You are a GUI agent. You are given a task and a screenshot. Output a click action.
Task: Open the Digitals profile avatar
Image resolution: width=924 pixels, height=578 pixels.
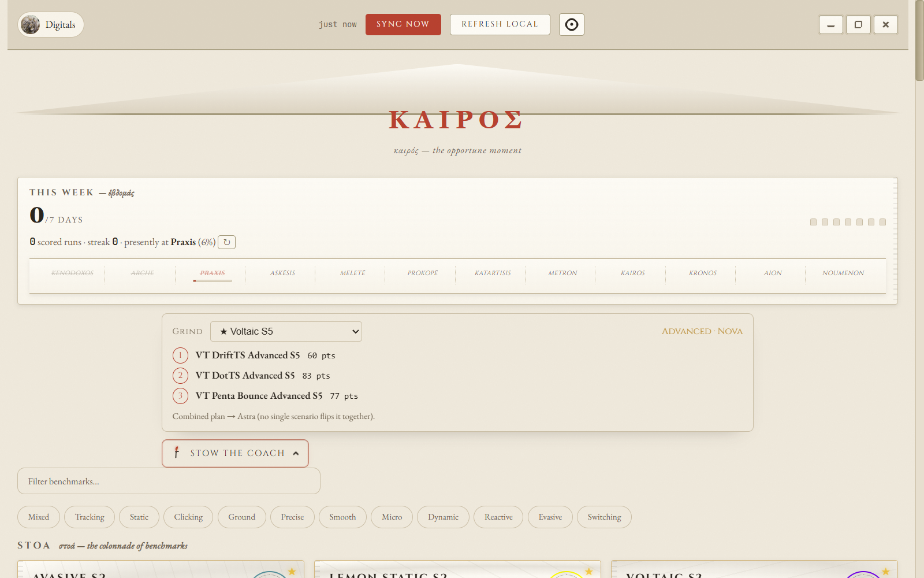(31, 24)
